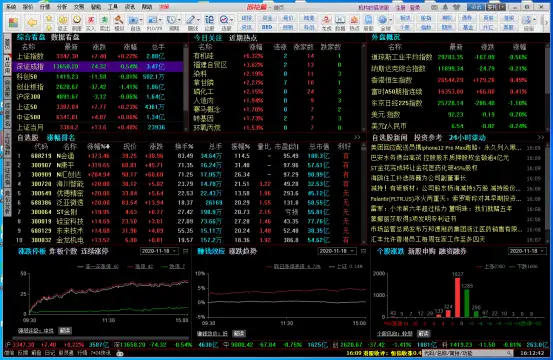Open the 卖出 sell icon

104,23
